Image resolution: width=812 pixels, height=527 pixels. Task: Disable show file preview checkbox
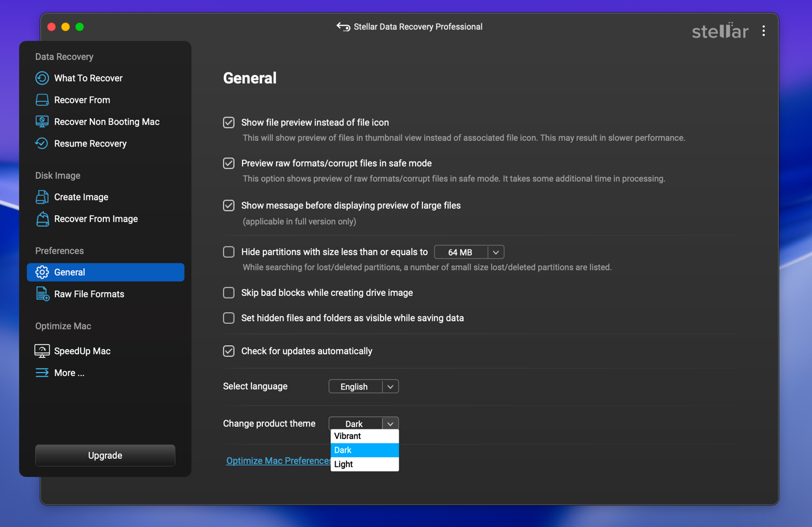[229, 123]
